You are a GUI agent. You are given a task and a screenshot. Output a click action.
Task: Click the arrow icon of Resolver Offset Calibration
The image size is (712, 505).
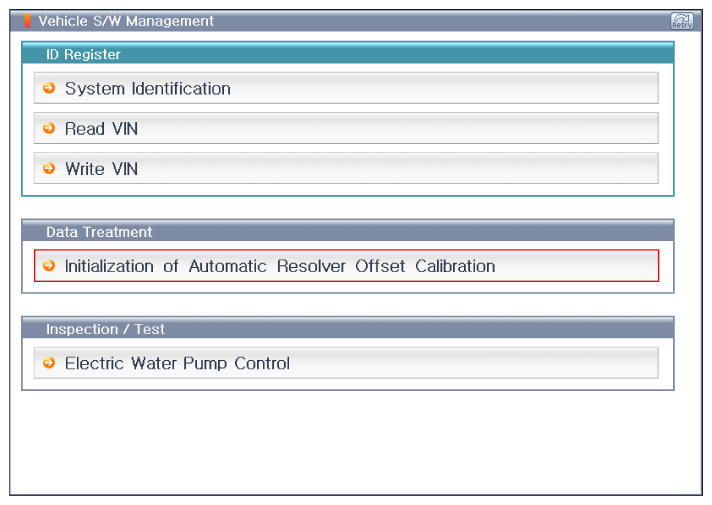tap(49, 266)
